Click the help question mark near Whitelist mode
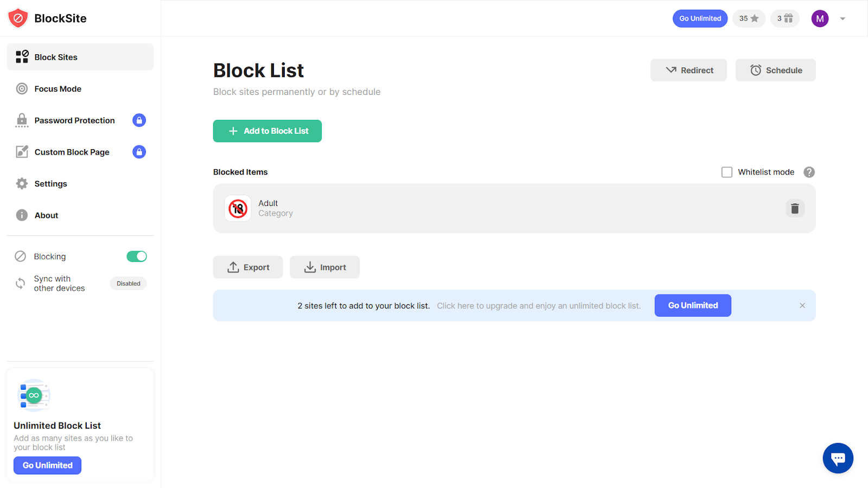Screen dimensions: 868x488 808,172
